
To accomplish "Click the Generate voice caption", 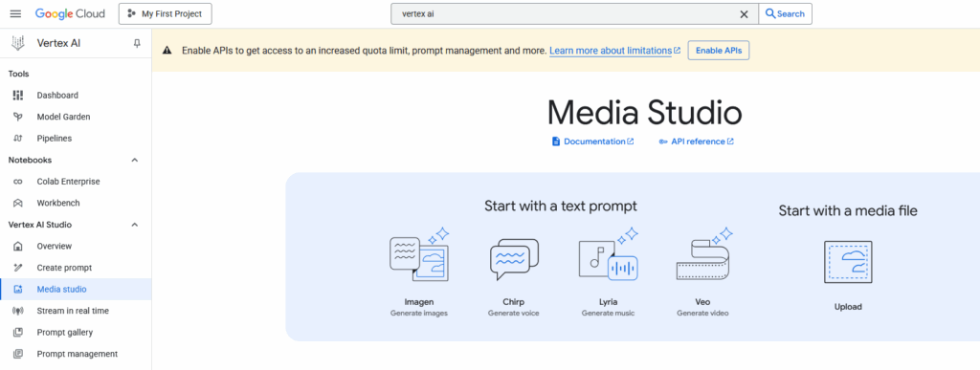I will coord(514,314).
